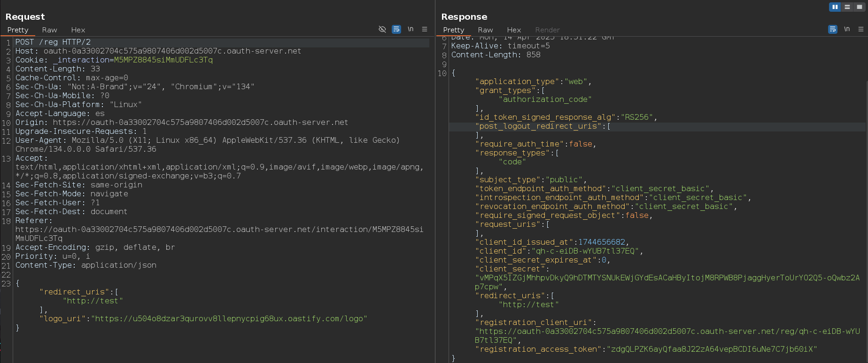Switch Response view to Raw tab

tap(485, 30)
